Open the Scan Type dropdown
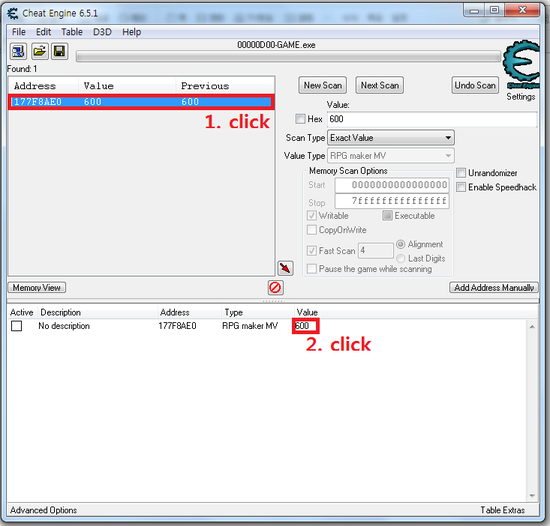This screenshot has width=550, height=526. [x=391, y=138]
